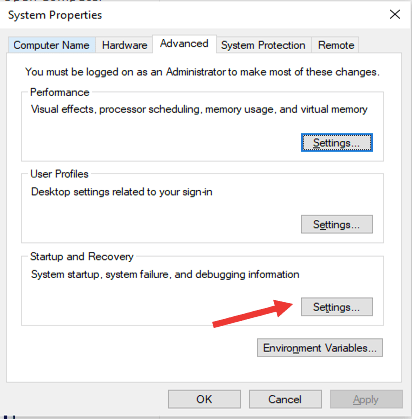Confirm with the OK button
Image resolution: width=412 pixels, height=419 pixels.
pyautogui.click(x=204, y=399)
